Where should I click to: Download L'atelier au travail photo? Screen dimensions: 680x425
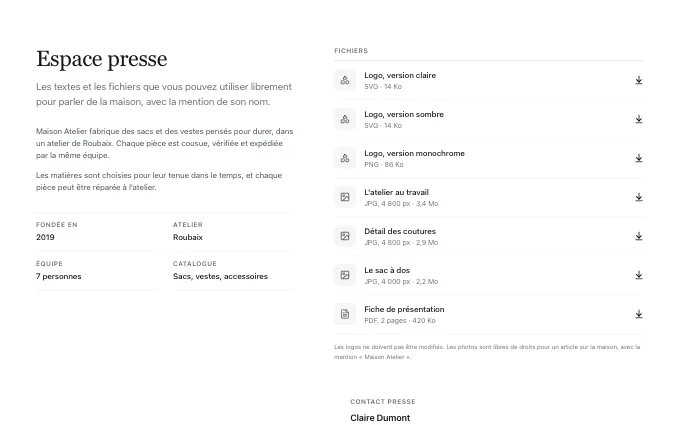(x=639, y=197)
